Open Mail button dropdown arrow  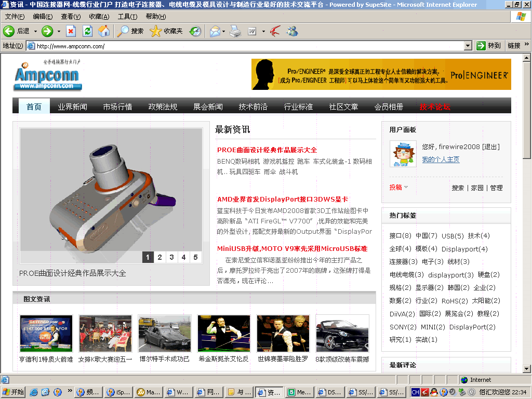[223, 31]
